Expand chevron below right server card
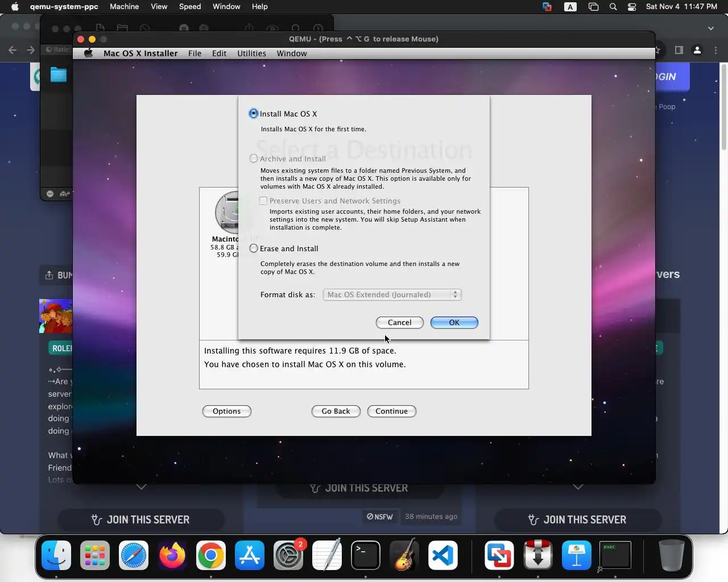 [x=578, y=487]
